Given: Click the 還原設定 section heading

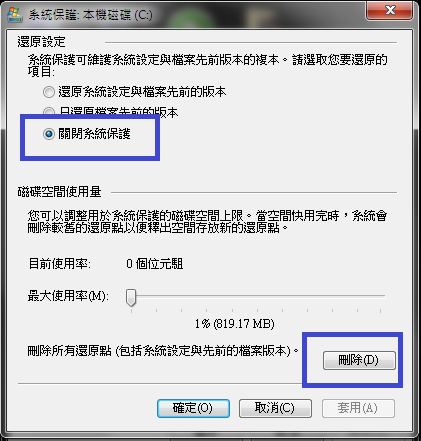Looking at the screenshot, I should (41, 42).
